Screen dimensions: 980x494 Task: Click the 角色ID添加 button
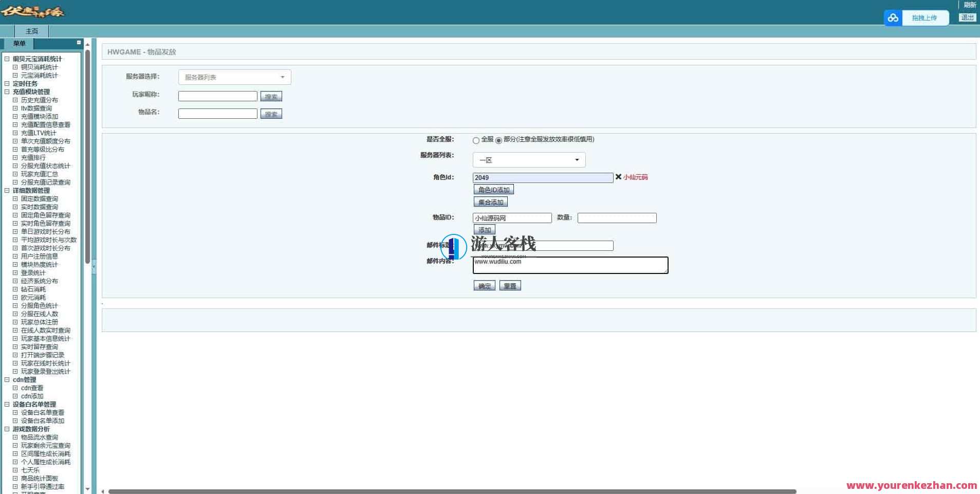point(493,190)
